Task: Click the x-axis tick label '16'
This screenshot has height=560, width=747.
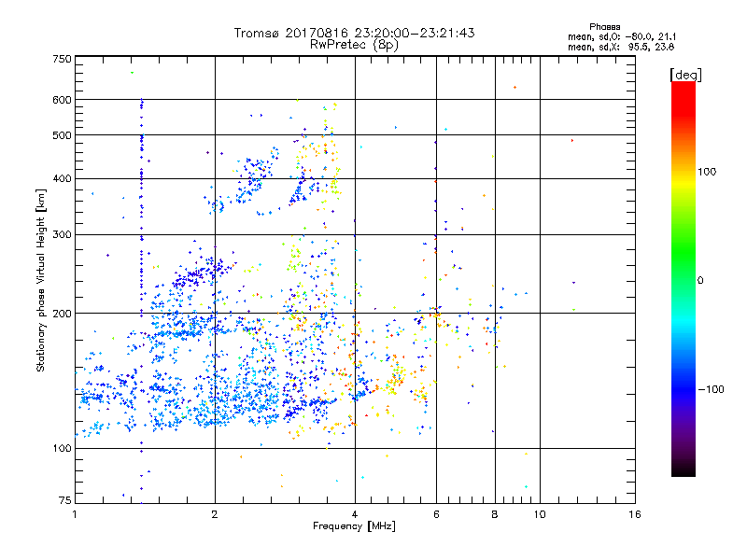Action: (635, 514)
